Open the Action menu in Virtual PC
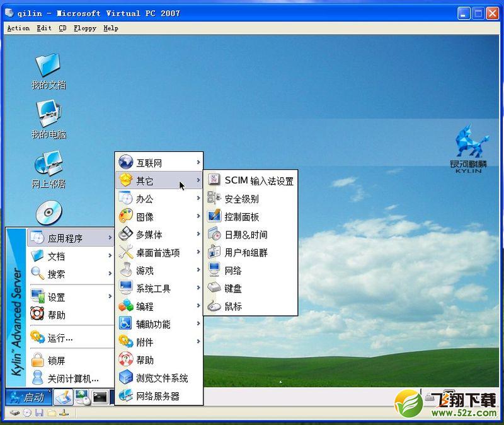 click(18, 28)
